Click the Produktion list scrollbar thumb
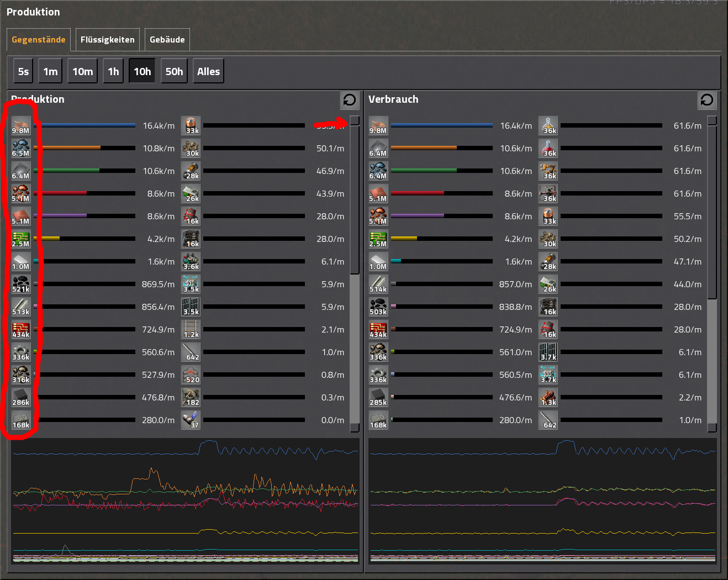 point(355,199)
